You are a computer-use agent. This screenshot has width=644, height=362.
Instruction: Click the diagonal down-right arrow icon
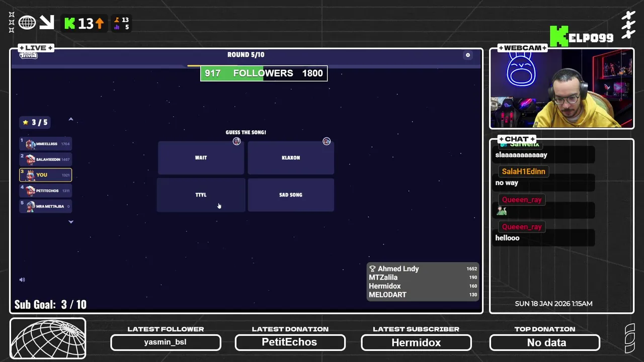pyautogui.click(x=47, y=22)
